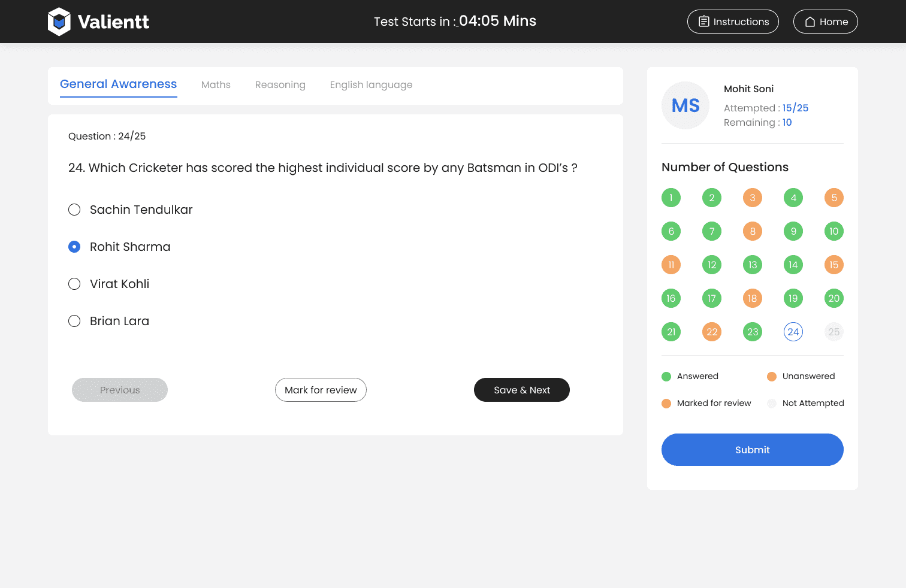Click the 04:05 Mins timer text
The width and height of the screenshot is (906, 588).
click(497, 21)
